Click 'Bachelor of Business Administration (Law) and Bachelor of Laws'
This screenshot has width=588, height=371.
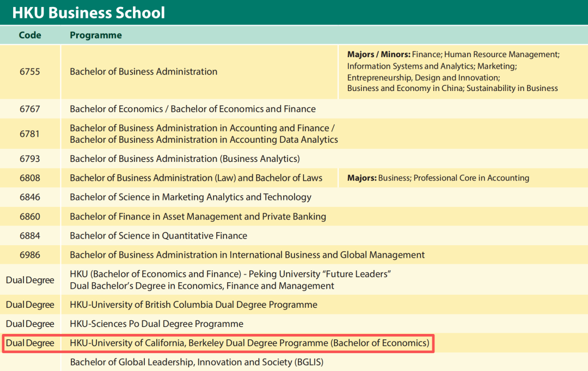click(x=196, y=178)
